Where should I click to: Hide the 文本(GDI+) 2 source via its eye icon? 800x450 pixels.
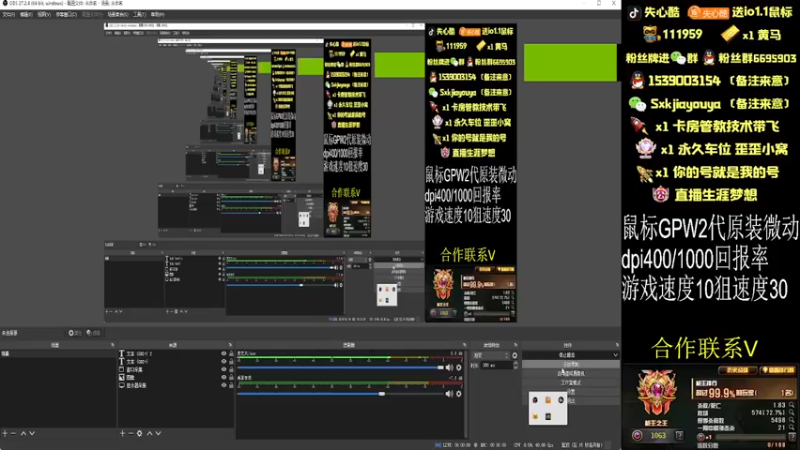(223, 353)
